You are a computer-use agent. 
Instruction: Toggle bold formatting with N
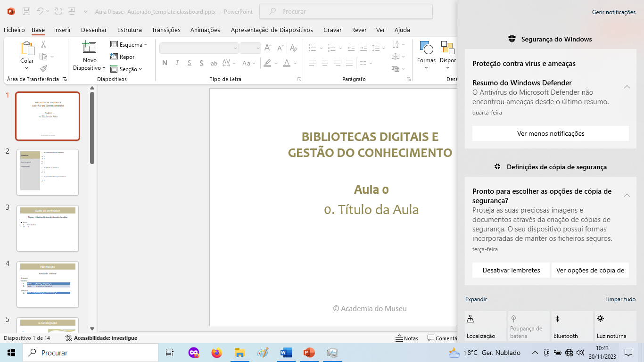coord(165,63)
